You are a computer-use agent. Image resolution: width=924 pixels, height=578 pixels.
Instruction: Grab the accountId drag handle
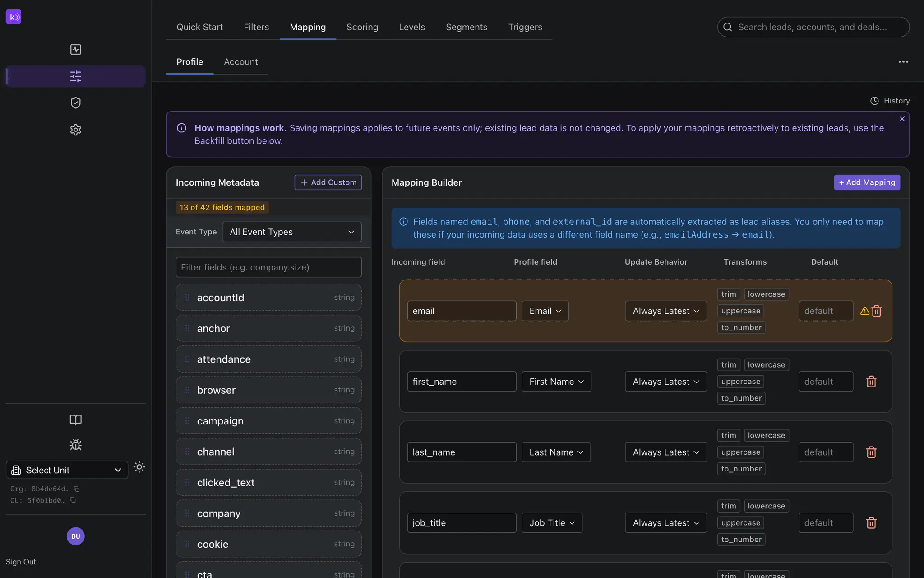tap(187, 297)
